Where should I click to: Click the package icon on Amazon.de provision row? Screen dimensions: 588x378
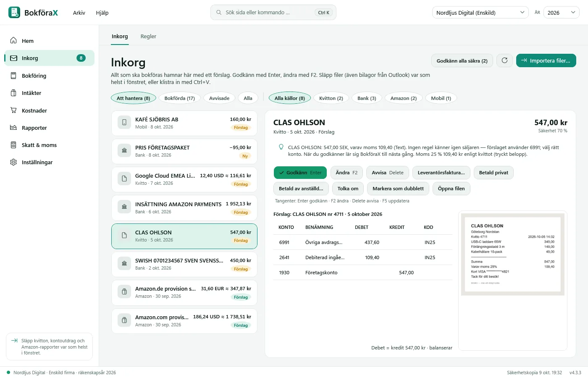(x=124, y=291)
